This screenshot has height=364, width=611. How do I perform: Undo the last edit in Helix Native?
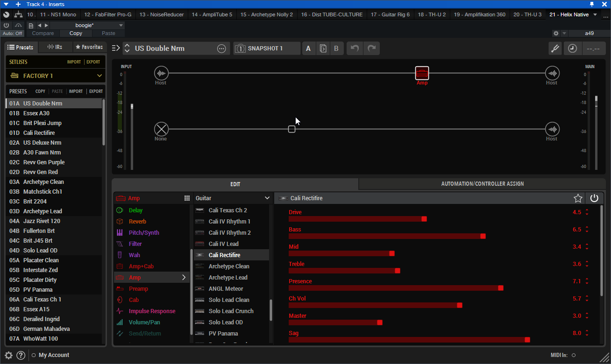tap(355, 49)
